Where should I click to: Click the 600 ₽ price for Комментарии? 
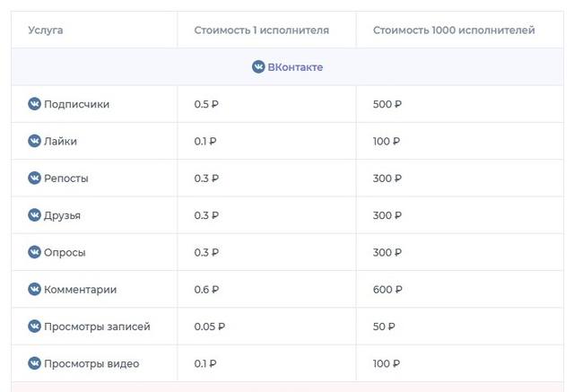pos(387,290)
